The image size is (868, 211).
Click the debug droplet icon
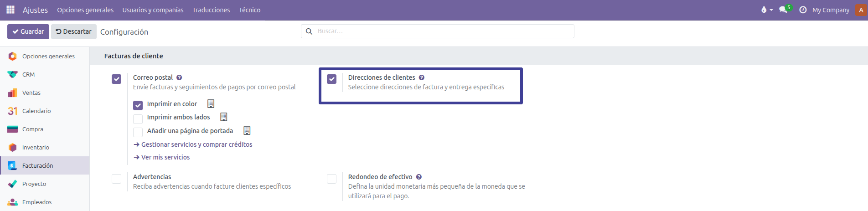[764, 10]
